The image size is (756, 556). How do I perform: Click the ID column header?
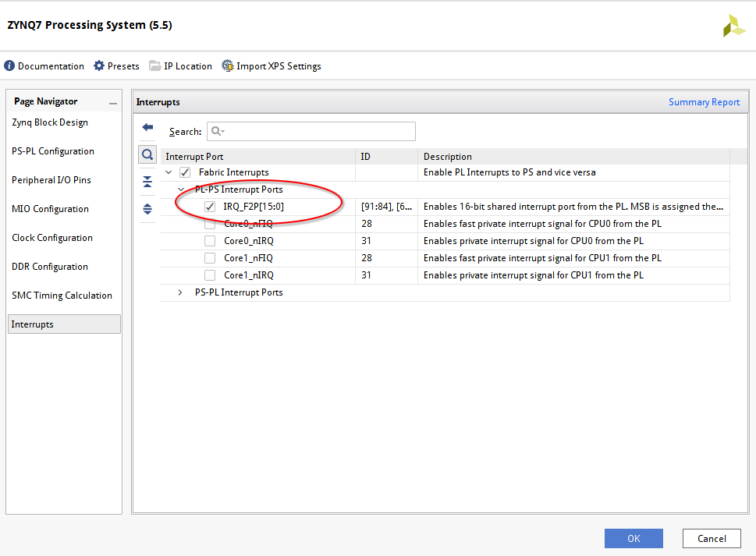[386, 157]
